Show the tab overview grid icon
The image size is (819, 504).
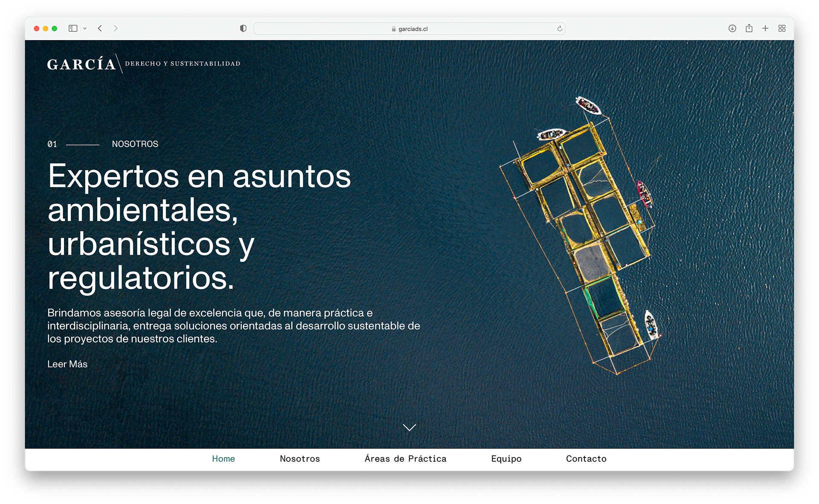(782, 29)
